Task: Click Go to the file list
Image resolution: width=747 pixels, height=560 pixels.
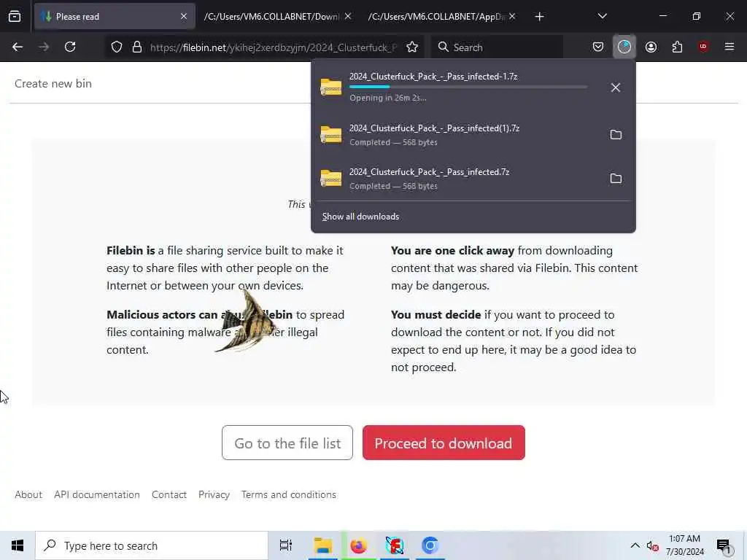Action: [287, 443]
